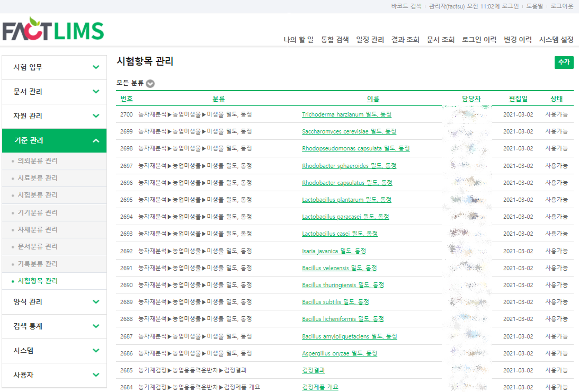
Task: Open the 검정제품 개요 test item link
Action: coord(320,387)
